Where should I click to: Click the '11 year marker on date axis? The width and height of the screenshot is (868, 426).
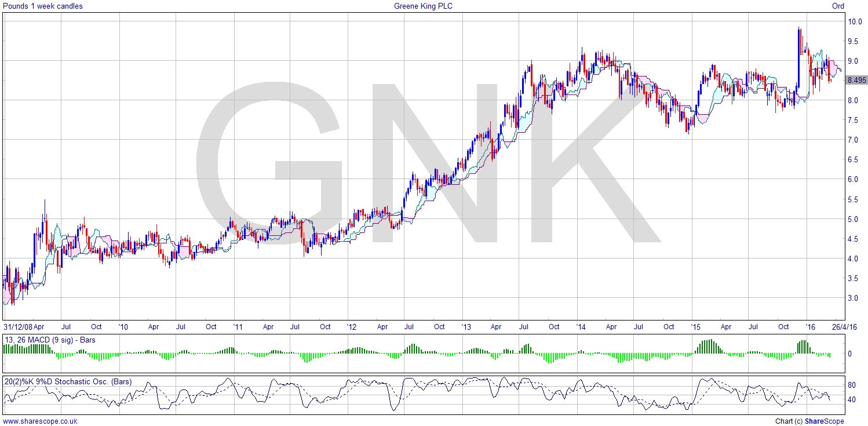(238, 326)
